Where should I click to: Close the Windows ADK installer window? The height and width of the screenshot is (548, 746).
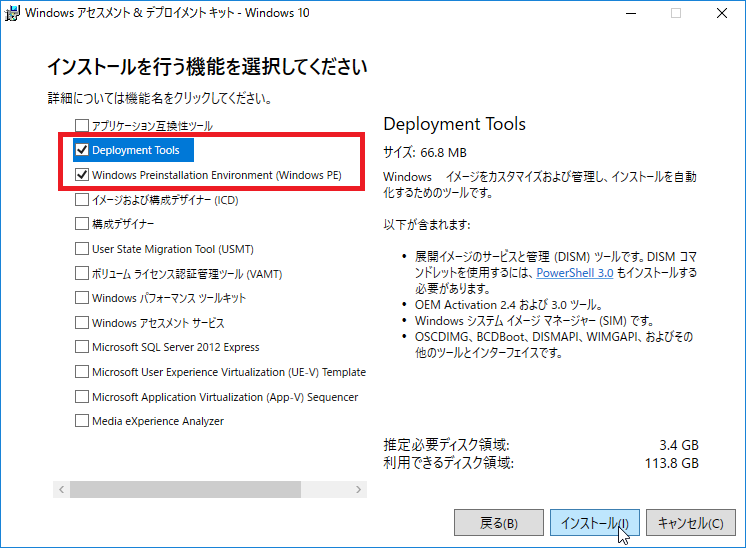pos(722,13)
